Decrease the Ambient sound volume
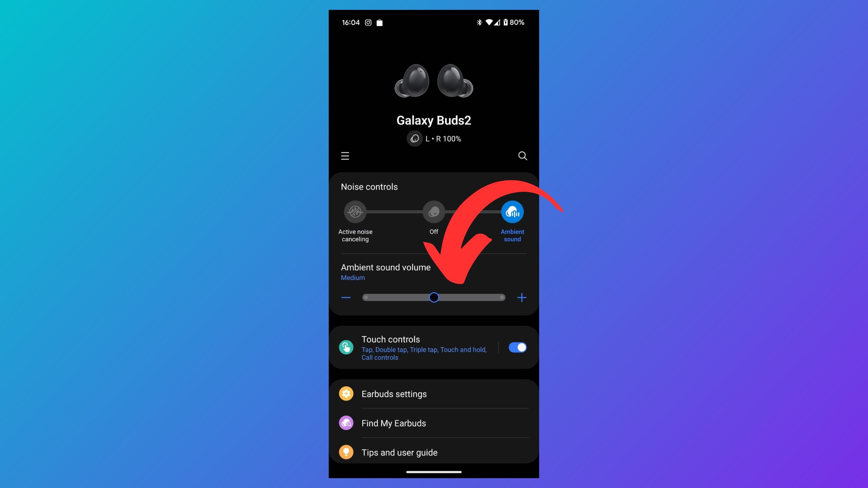 click(x=346, y=297)
